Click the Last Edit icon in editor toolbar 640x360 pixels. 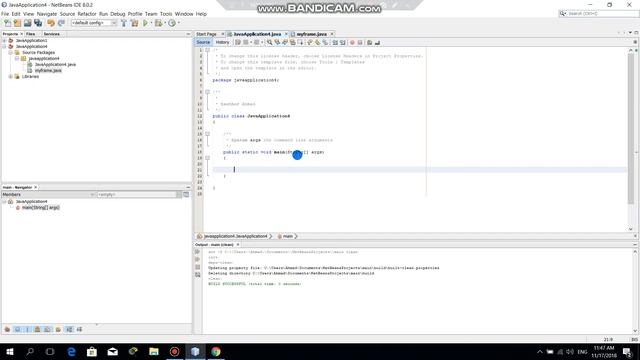pos(238,42)
